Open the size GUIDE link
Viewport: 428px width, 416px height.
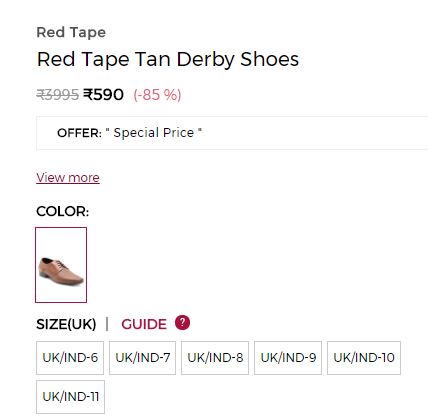[144, 324]
